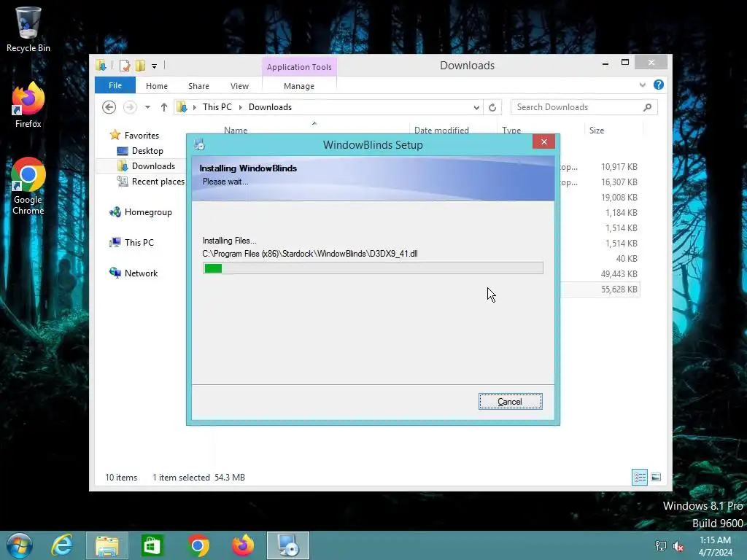Launch Firefox from the taskbar

point(243,545)
